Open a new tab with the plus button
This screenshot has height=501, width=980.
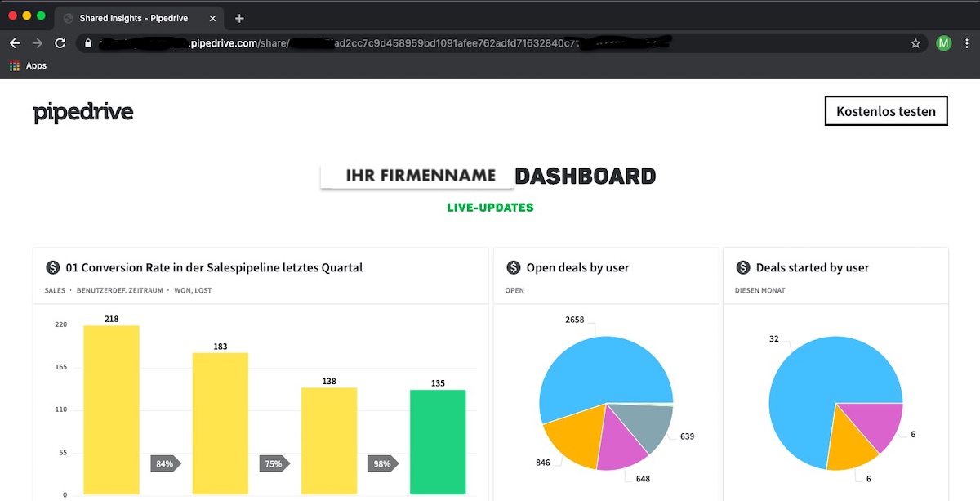[237, 17]
